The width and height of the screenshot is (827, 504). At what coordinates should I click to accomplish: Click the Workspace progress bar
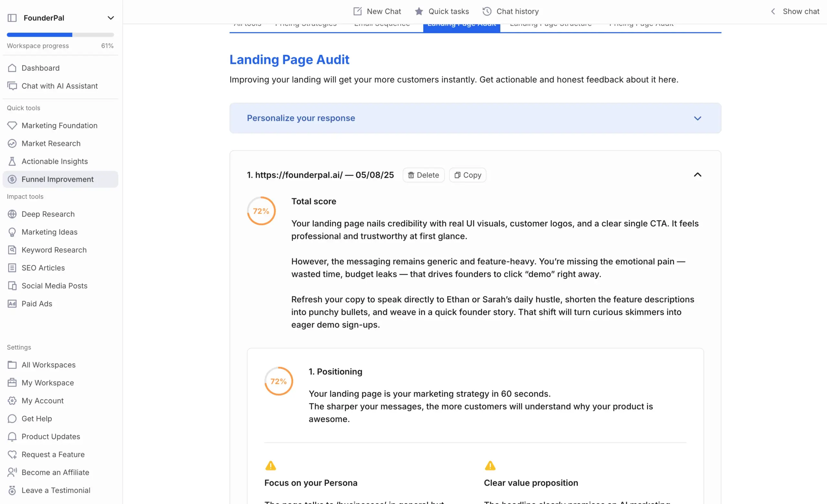pyautogui.click(x=60, y=35)
